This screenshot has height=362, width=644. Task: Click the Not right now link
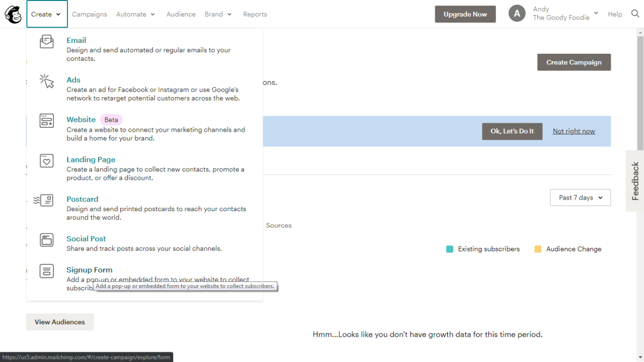574,131
